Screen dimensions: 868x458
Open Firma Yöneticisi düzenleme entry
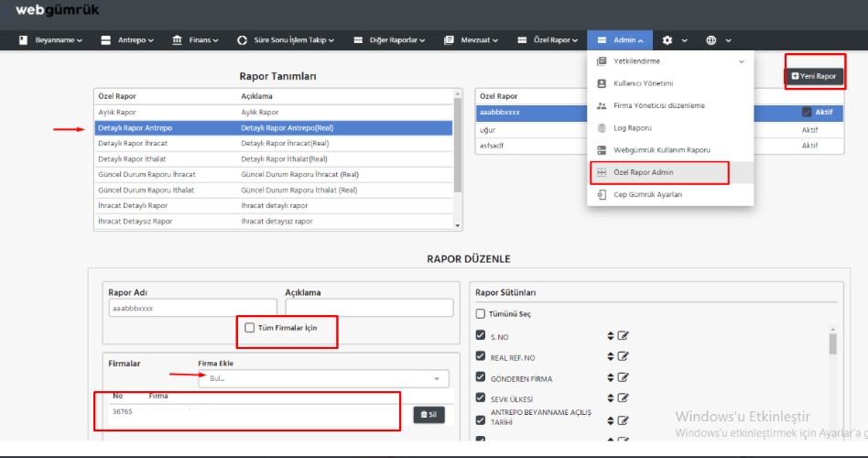pos(670,105)
